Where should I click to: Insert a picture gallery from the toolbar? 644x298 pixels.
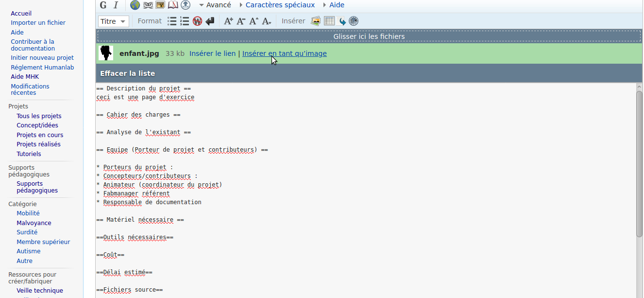(316, 21)
